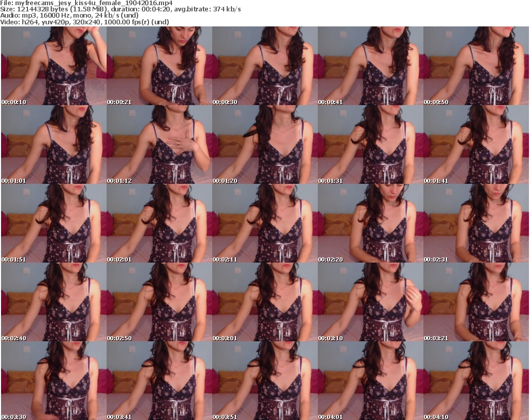The width and height of the screenshot is (530, 420).
Task: Select the thumbnail stamped 00:03:10
Action: [371, 302]
